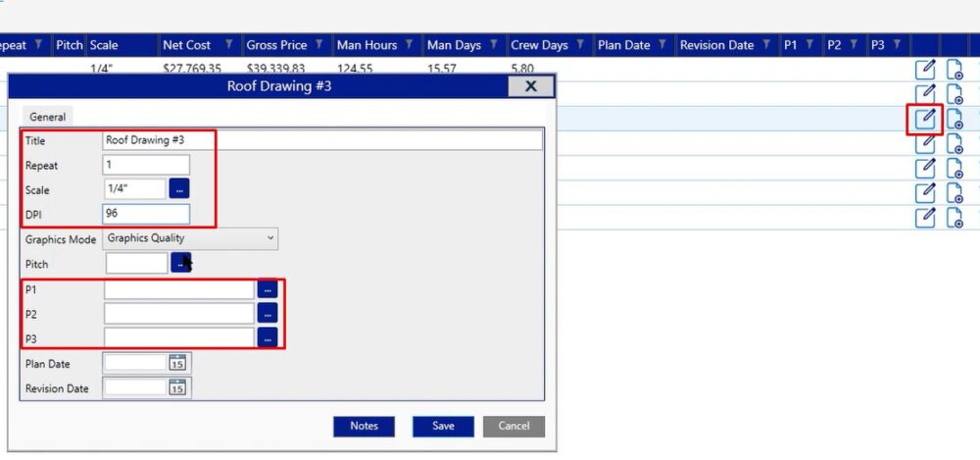Close the Roof Drawing #3 dialog with X
This screenshot has height=460, width=980.
pyautogui.click(x=530, y=86)
